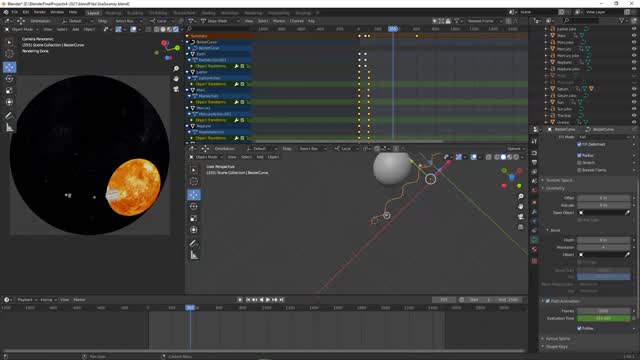640x360 pixels.
Task: Select the Rotate tool in perspective viewport
Action: (194, 206)
